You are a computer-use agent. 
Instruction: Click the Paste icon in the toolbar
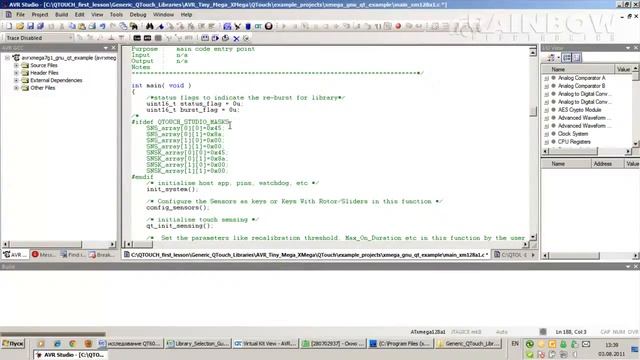pyautogui.click(x=82, y=26)
